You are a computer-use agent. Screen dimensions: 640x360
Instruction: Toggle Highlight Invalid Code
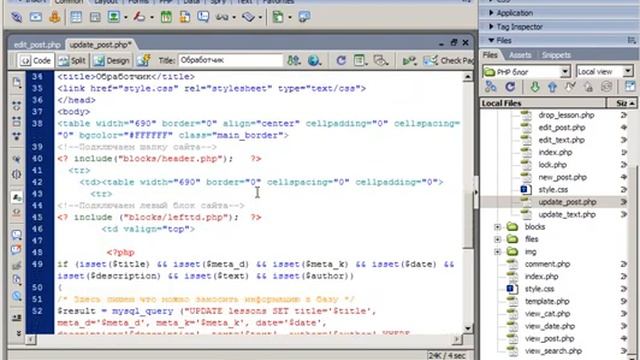pyautogui.click(x=17, y=212)
